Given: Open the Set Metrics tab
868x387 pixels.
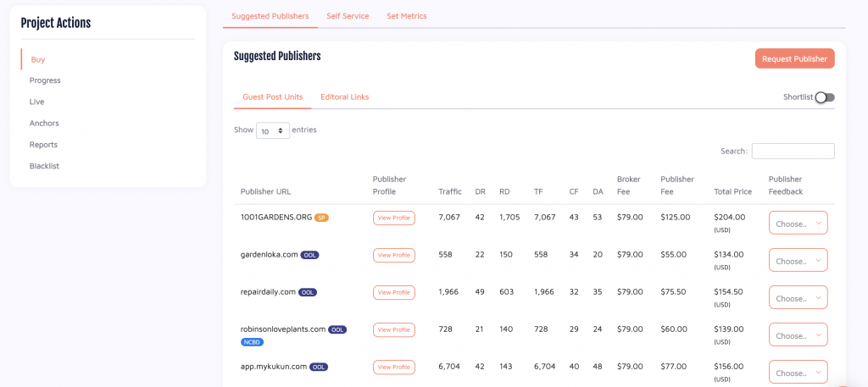Looking at the screenshot, I should [x=406, y=16].
